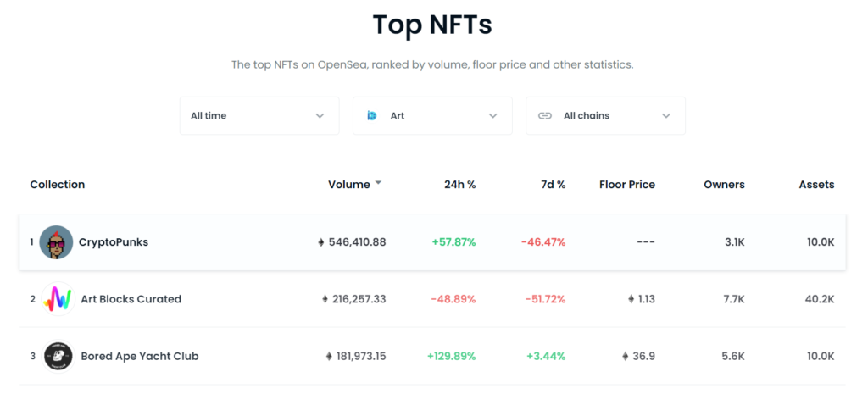Sort by the Volume column header
Screen dimensions: 868x394
point(348,185)
